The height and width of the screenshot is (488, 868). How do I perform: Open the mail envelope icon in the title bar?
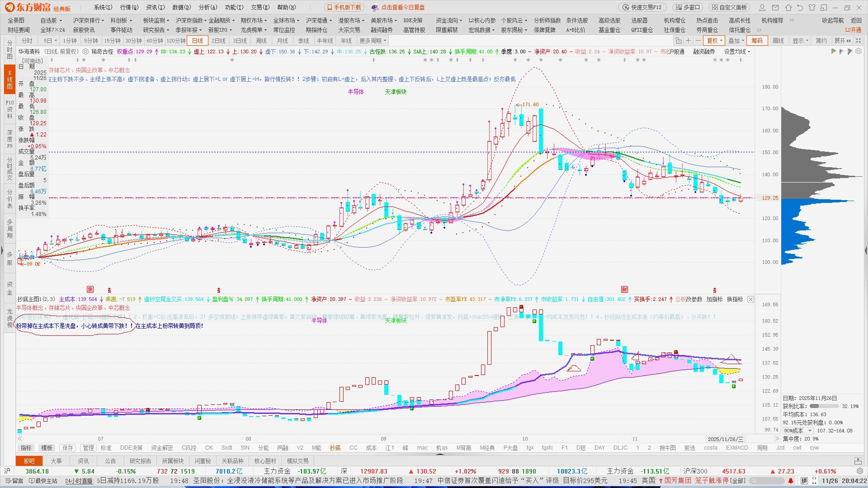pyautogui.click(x=776, y=7)
